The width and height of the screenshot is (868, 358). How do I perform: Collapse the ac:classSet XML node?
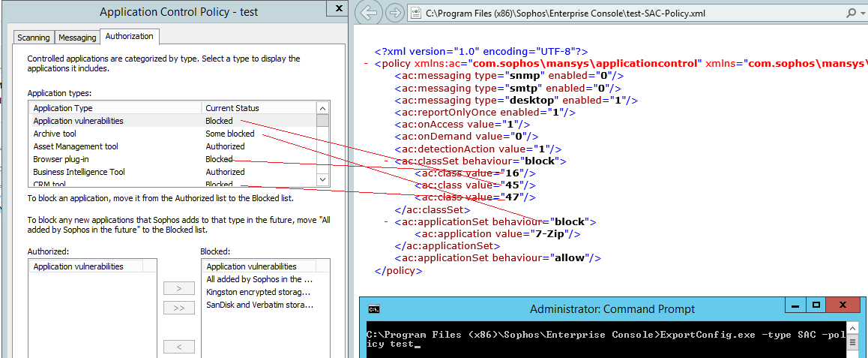[x=387, y=161]
